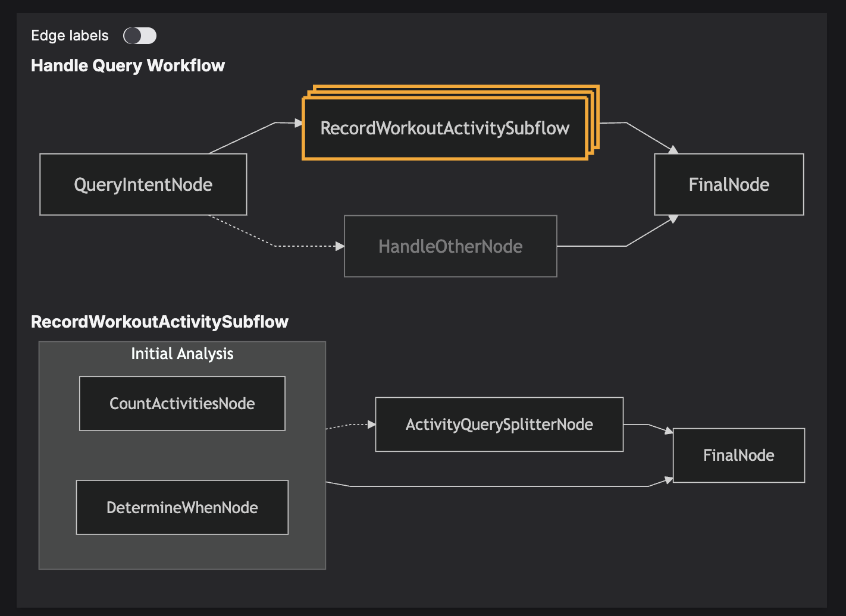The height and width of the screenshot is (616, 846).
Task: Select FinalNode beside ActivityQuerySplitterNode
Action: tap(738, 455)
